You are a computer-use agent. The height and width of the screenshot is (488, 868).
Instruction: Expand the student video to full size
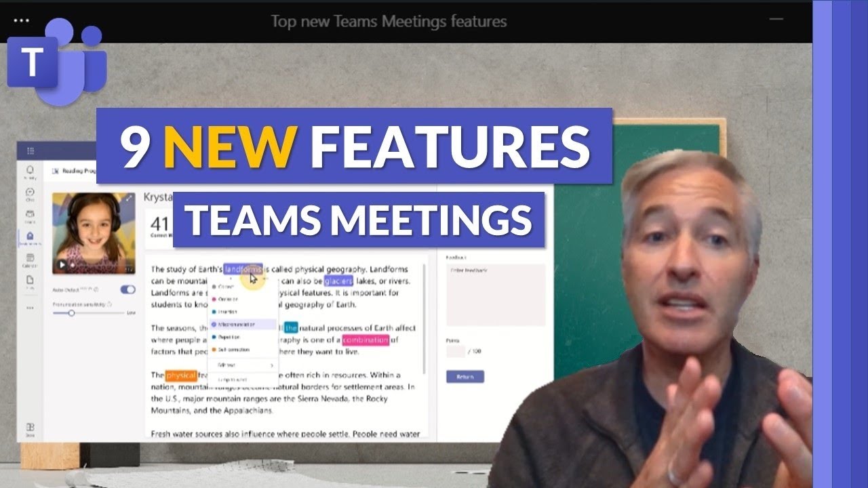[x=128, y=199]
